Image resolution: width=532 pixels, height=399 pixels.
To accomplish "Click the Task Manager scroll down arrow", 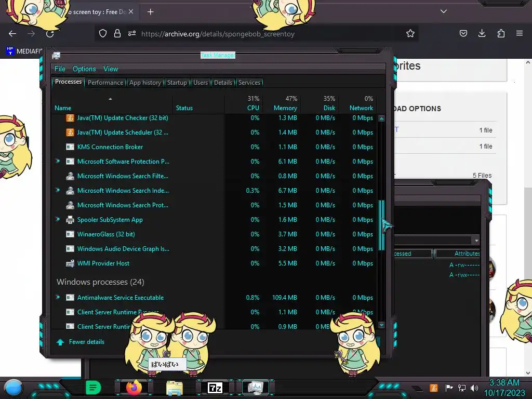I will [381, 325].
